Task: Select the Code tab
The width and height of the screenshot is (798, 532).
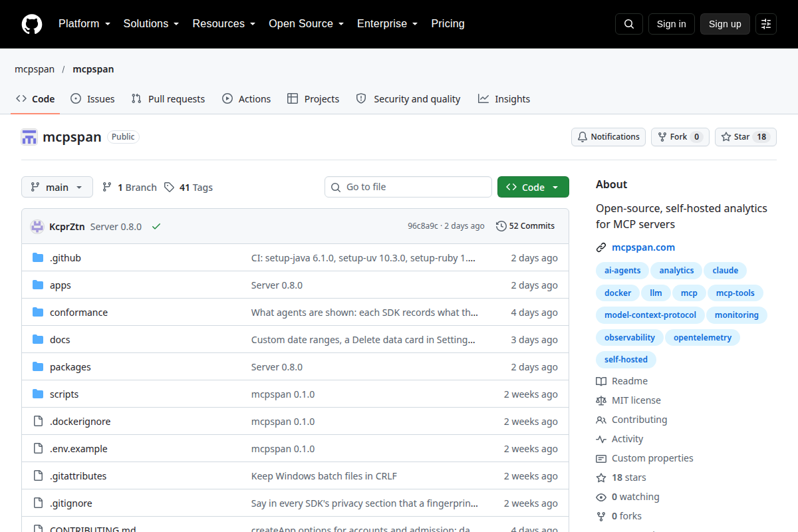Action: [x=35, y=99]
